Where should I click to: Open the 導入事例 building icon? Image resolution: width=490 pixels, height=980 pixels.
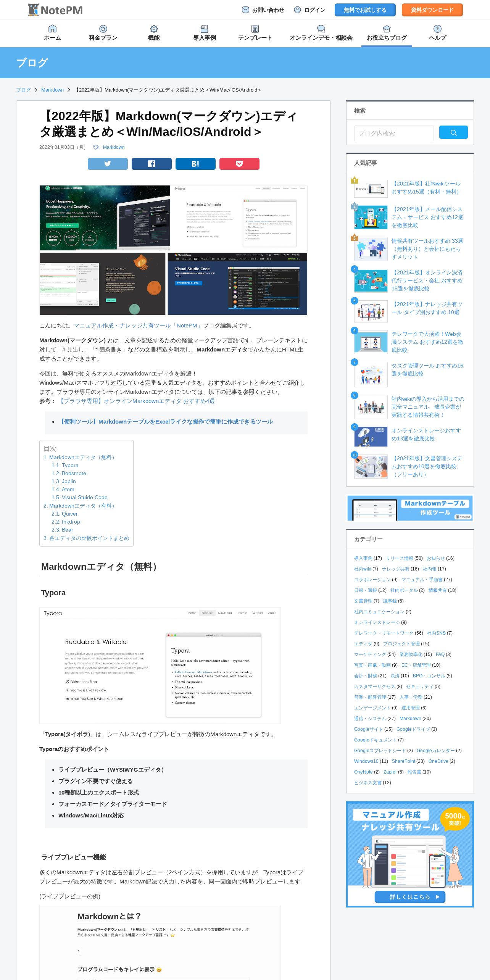[x=205, y=29]
